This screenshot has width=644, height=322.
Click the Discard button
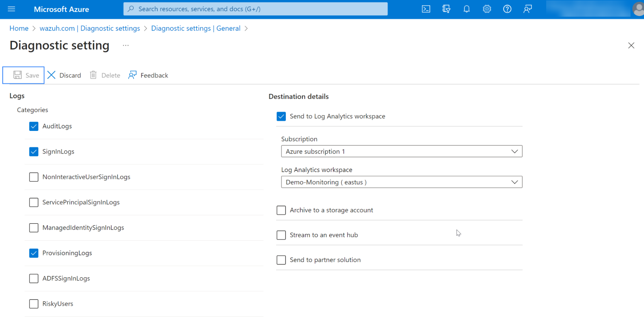point(64,75)
